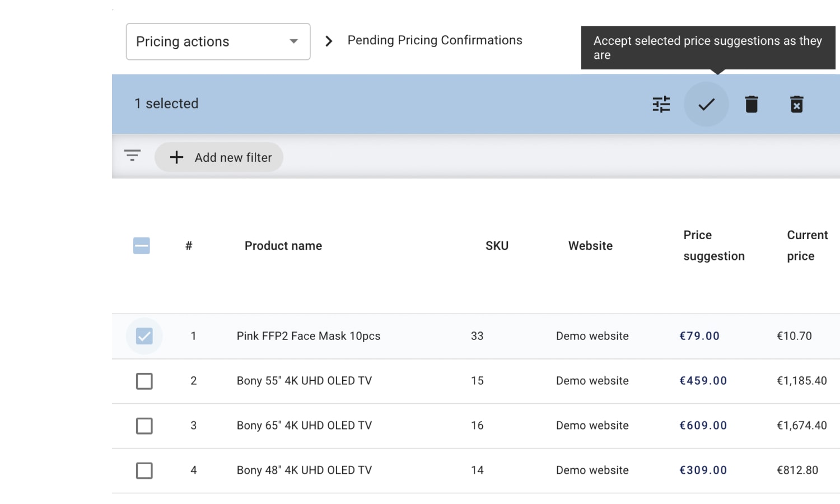Click Demo website in Bony 48" row
Screen dimensions: 840x504
point(592,470)
